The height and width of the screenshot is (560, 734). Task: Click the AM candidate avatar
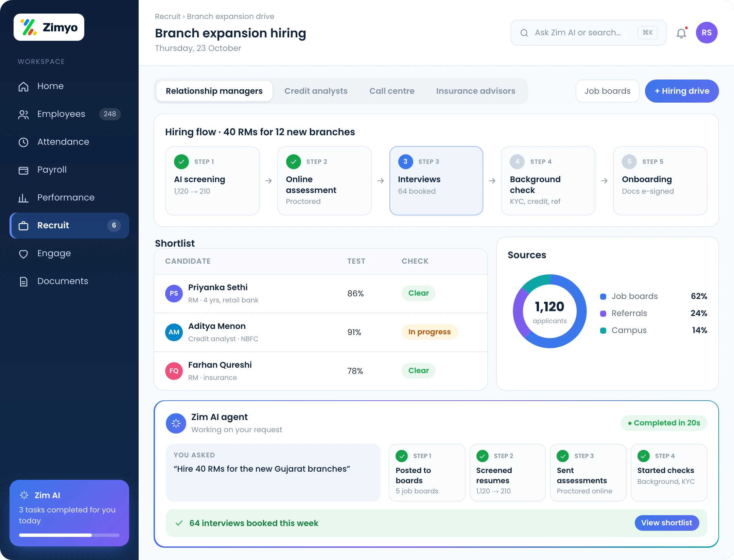pyautogui.click(x=174, y=332)
